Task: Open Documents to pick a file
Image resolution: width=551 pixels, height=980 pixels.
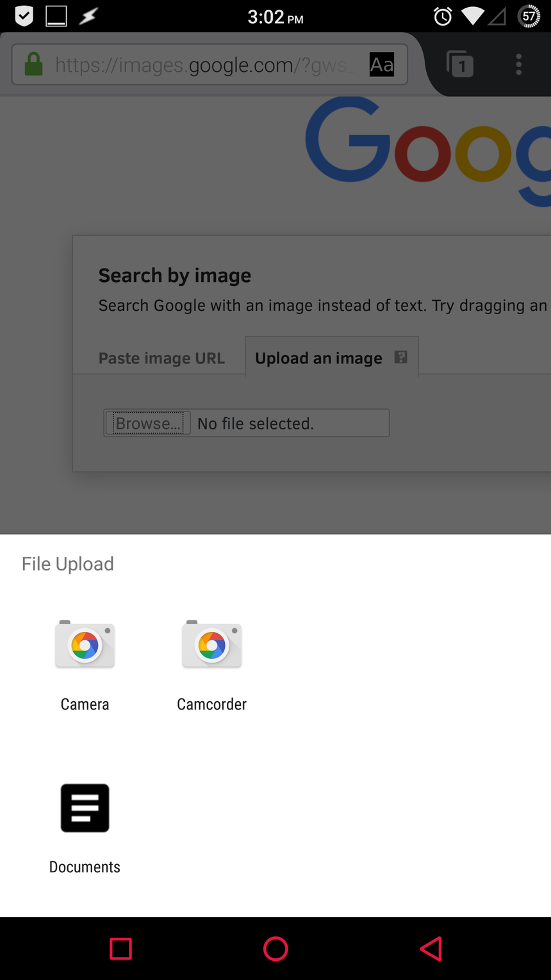Action: tap(85, 827)
